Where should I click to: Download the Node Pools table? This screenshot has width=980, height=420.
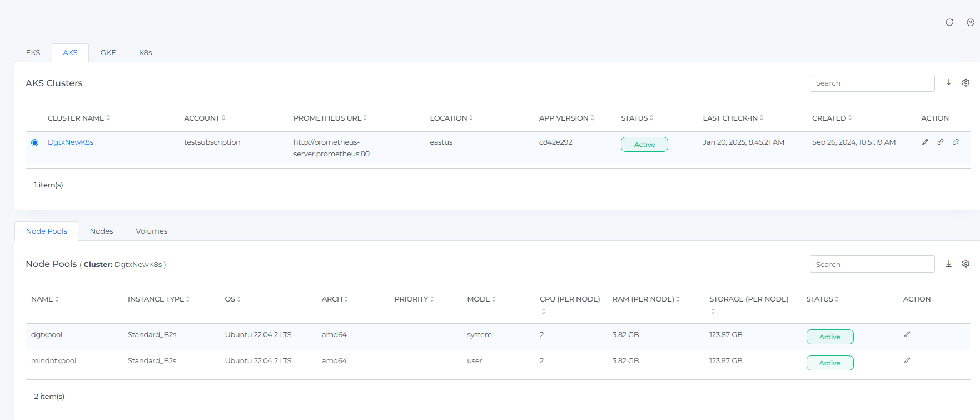[x=949, y=264]
